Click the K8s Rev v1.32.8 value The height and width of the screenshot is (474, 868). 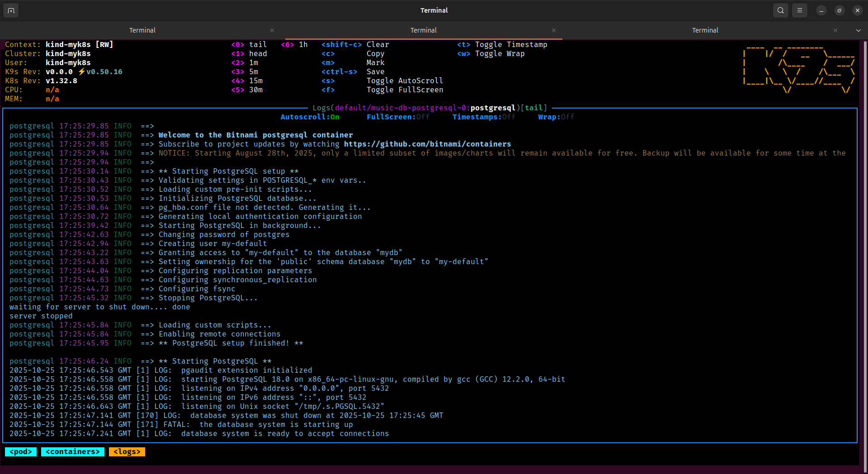(61, 81)
